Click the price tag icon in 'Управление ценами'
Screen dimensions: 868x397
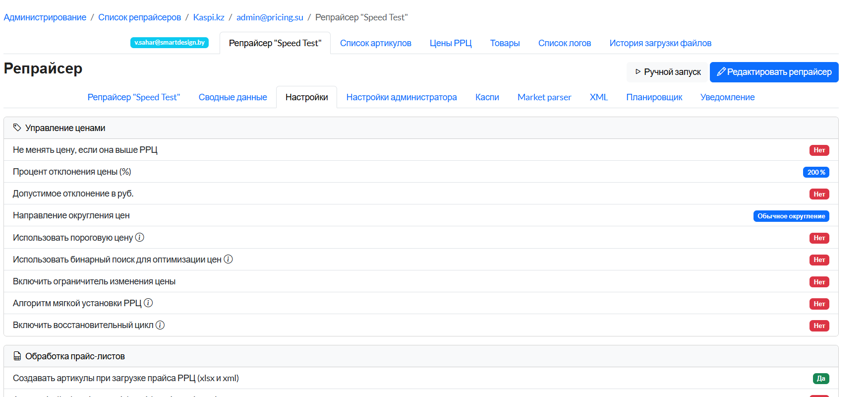pyautogui.click(x=17, y=128)
